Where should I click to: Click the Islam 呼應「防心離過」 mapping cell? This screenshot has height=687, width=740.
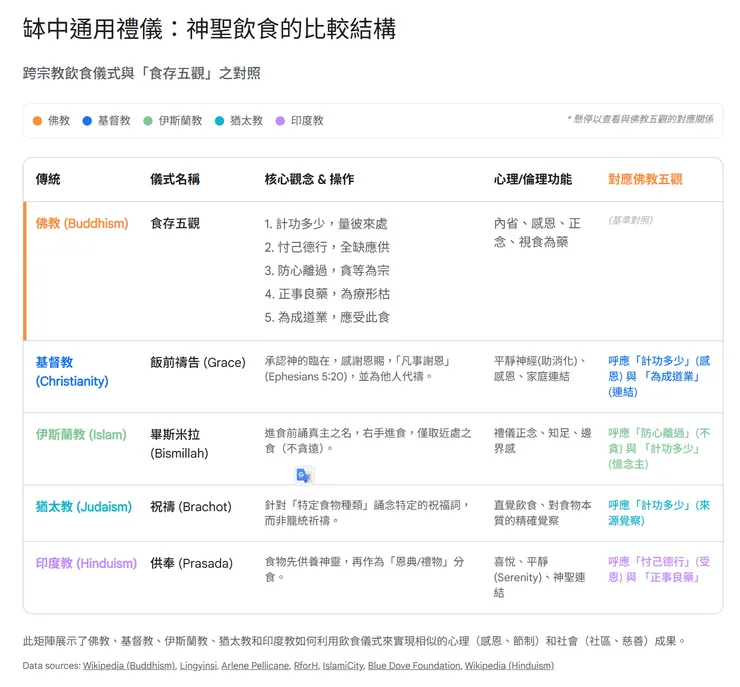pos(659,449)
